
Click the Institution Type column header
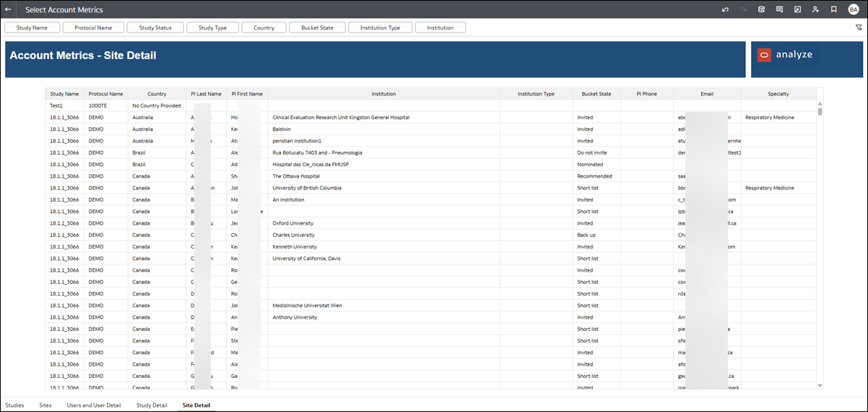(536, 94)
